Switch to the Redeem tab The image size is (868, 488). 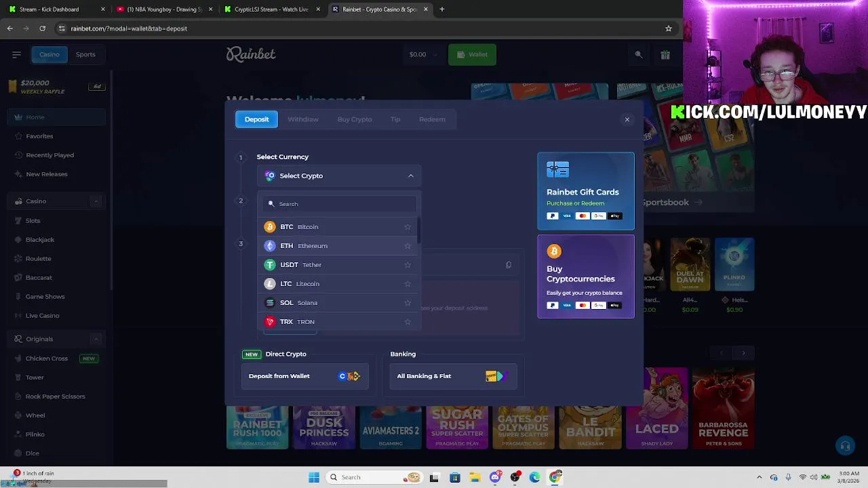click(x=432, y=119)
